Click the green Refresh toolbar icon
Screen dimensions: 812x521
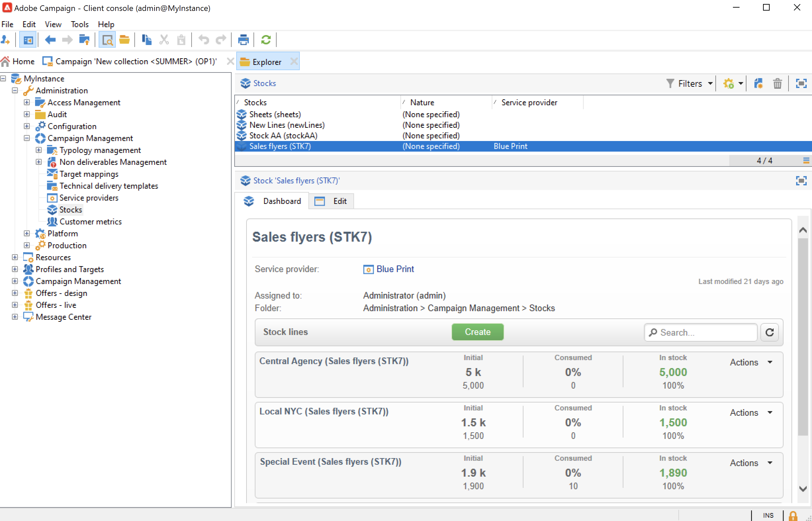pyautogui.click(x=266, y=40)
